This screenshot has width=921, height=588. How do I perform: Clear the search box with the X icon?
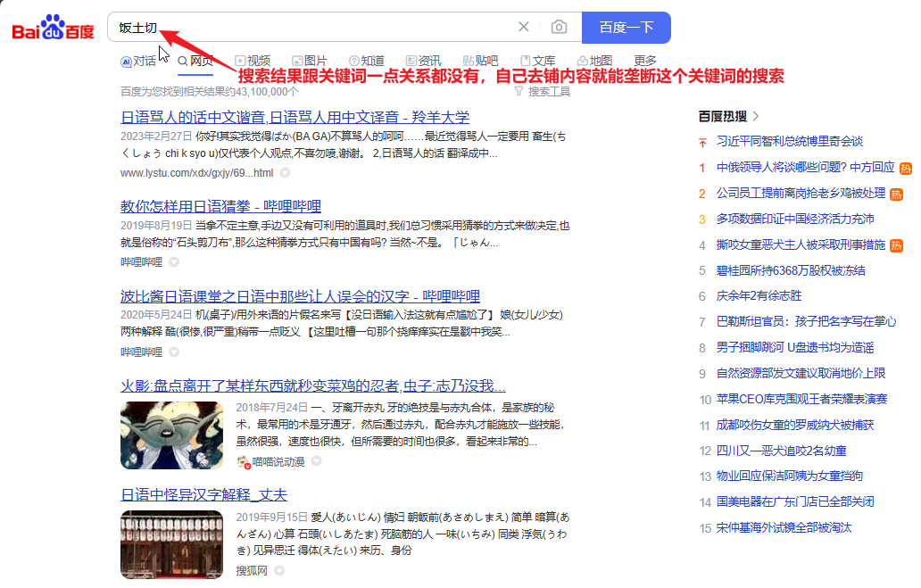coord(524,27)
